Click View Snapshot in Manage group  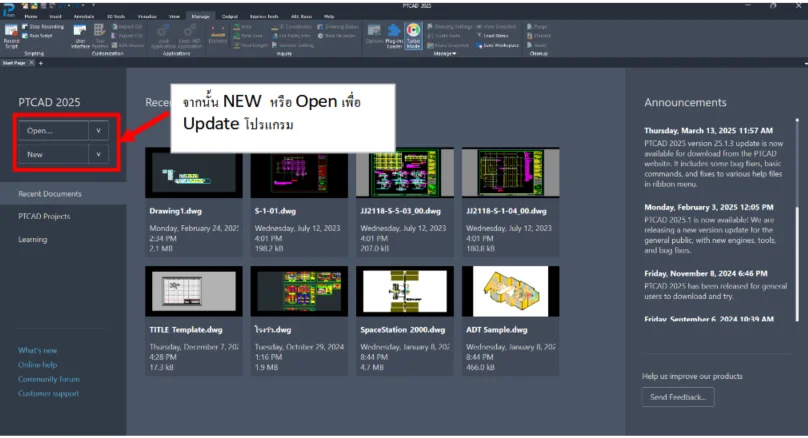(496, 27)
